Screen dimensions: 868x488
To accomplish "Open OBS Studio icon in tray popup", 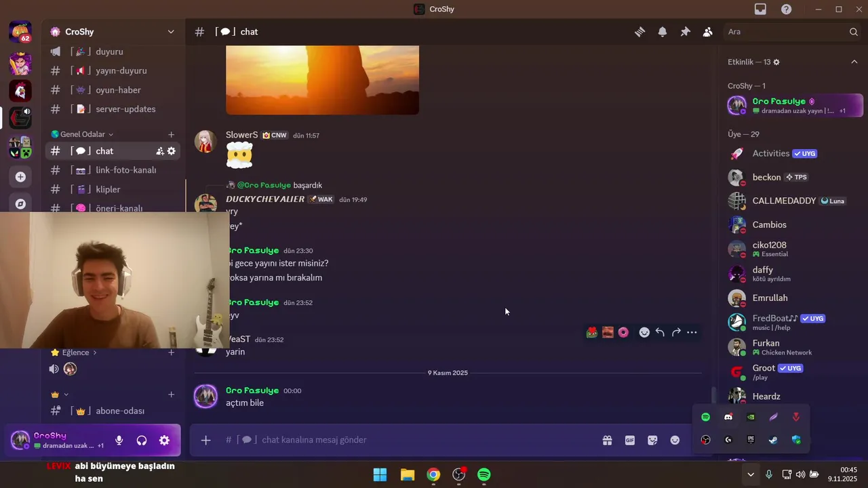I will coord(705,440).
